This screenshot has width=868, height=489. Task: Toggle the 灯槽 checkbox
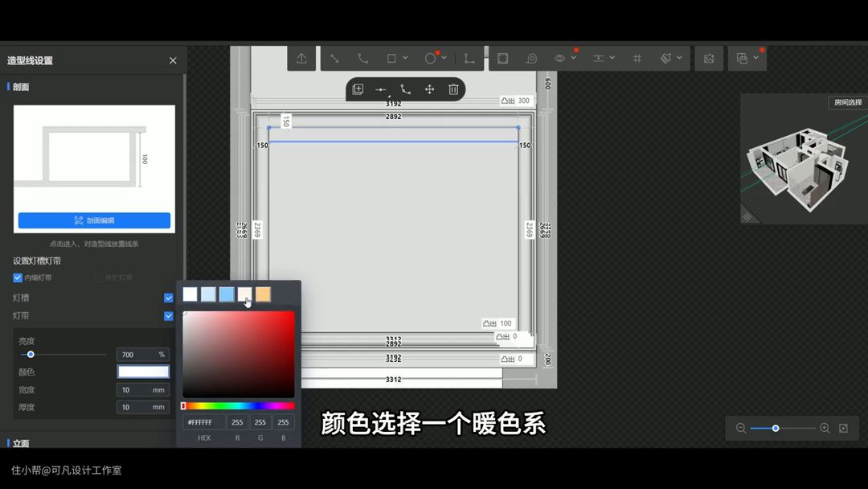169,298
